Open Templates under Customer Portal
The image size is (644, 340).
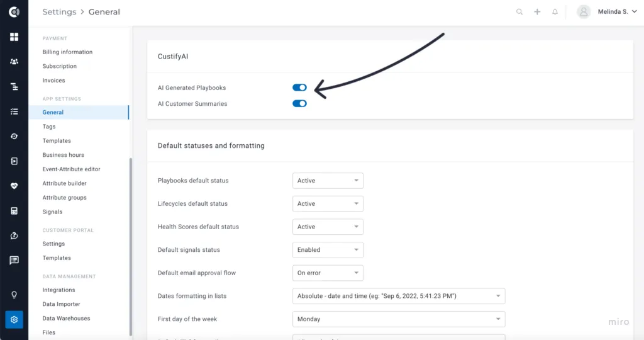(x=57, y=258)
